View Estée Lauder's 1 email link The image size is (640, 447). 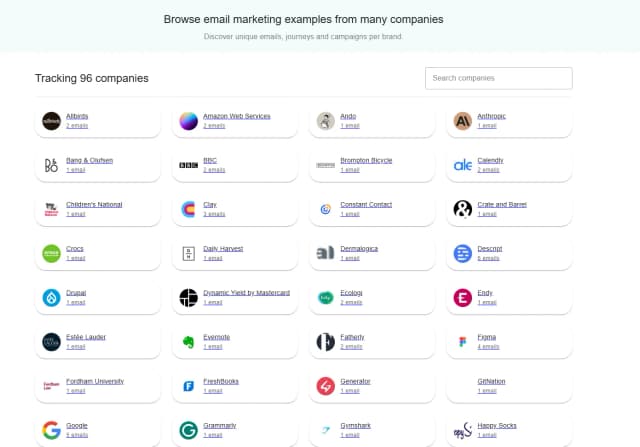pos(76,347)
